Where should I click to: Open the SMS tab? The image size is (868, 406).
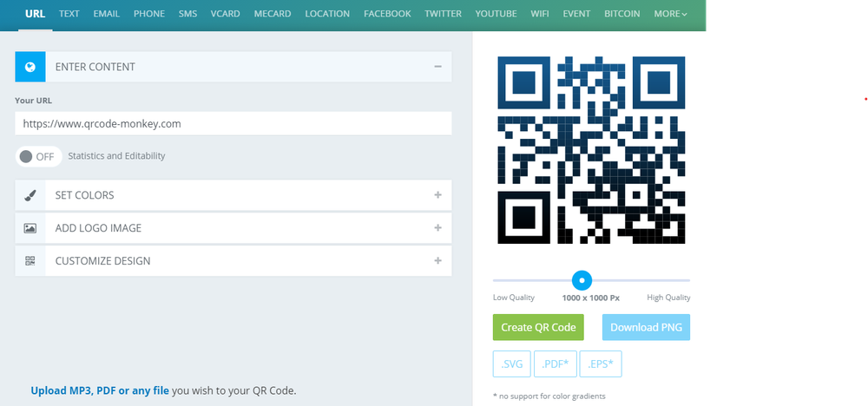tap(187, 14)
